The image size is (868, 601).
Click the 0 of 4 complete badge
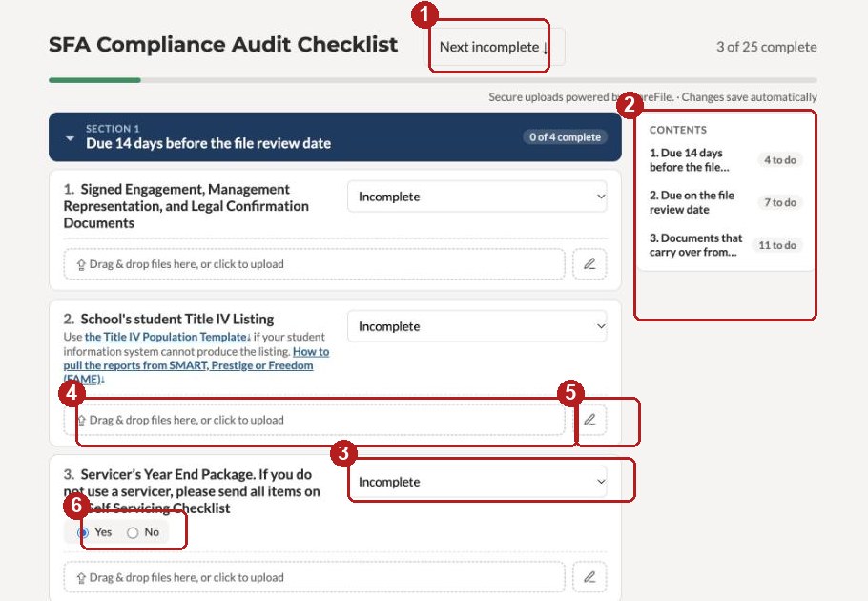[565, 137]
